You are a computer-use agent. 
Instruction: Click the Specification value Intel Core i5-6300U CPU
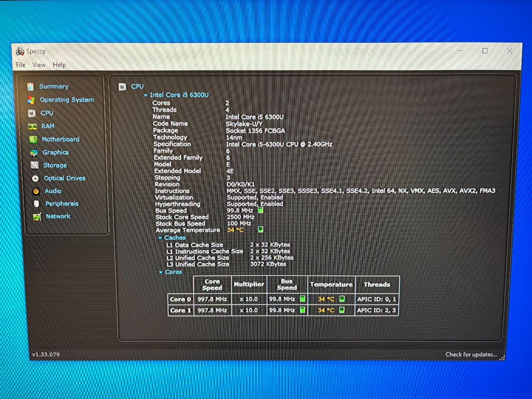tap(279, 144)
